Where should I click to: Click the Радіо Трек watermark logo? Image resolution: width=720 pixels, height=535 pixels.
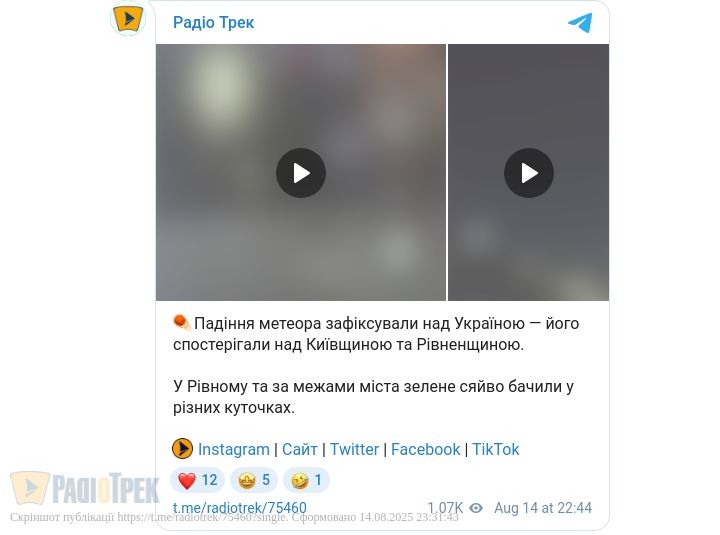85,488
